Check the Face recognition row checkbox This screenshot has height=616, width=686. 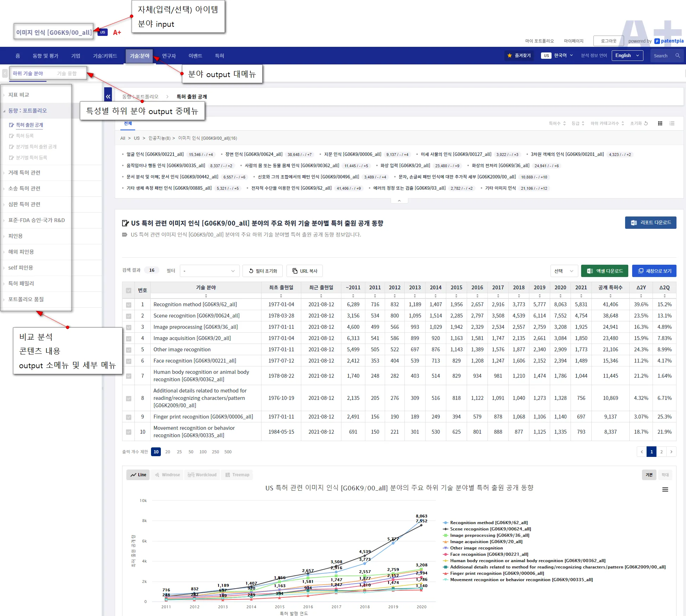tap(128, 361)
